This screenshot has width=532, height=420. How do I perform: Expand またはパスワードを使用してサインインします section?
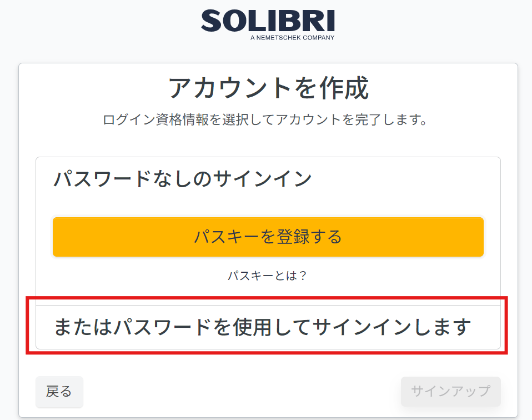[x=268, y=327]
